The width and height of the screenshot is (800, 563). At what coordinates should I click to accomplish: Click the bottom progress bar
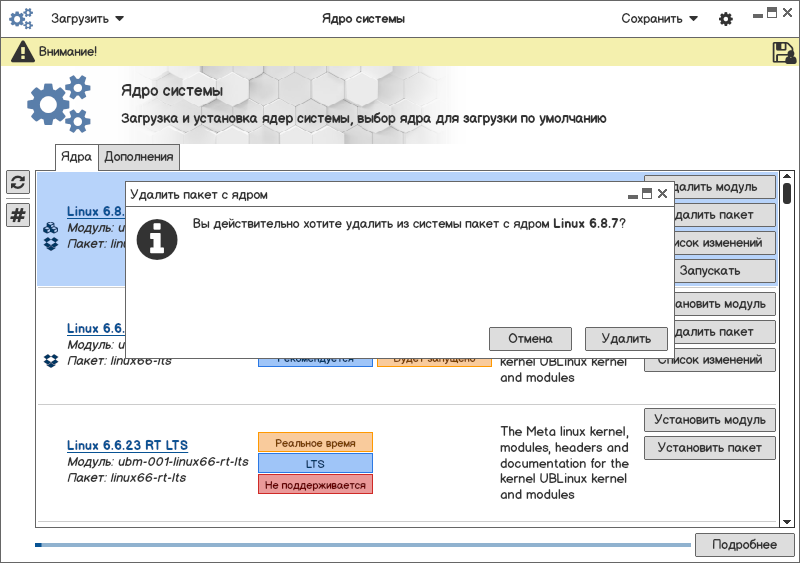tap(363, 545)
